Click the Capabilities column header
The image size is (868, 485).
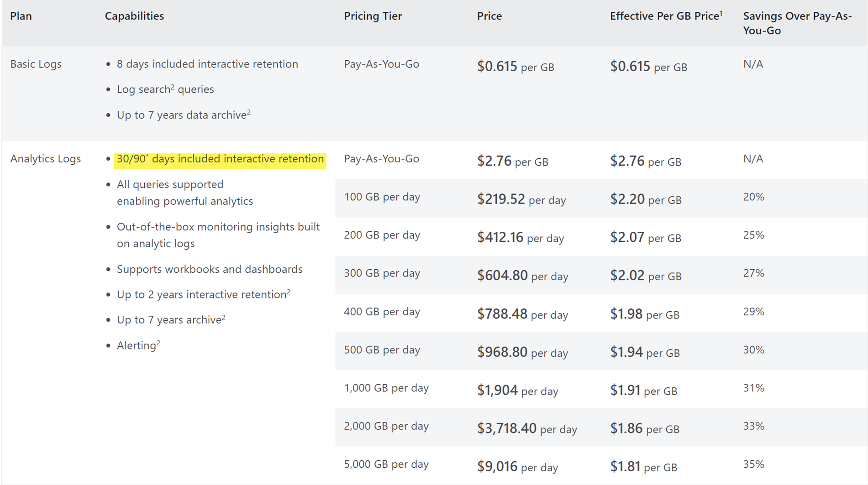click(x=134, y=16)
